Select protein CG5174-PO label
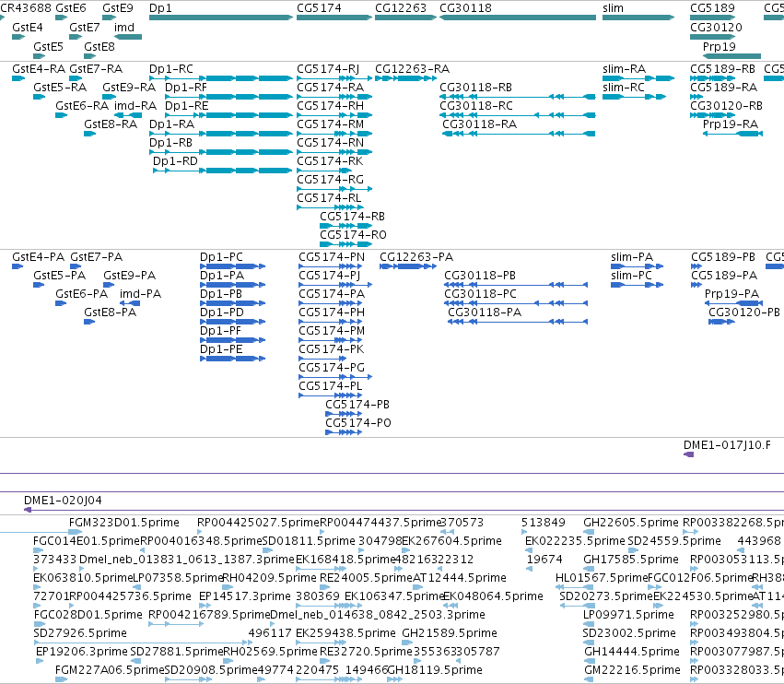 click(x=358, y=423)
